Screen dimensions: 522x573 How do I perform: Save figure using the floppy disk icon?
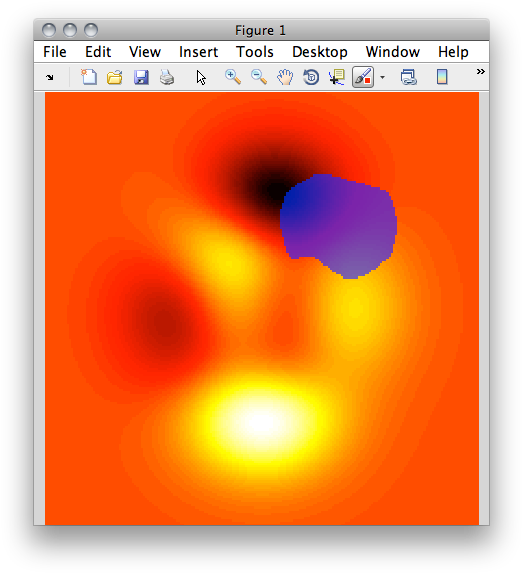141,77
